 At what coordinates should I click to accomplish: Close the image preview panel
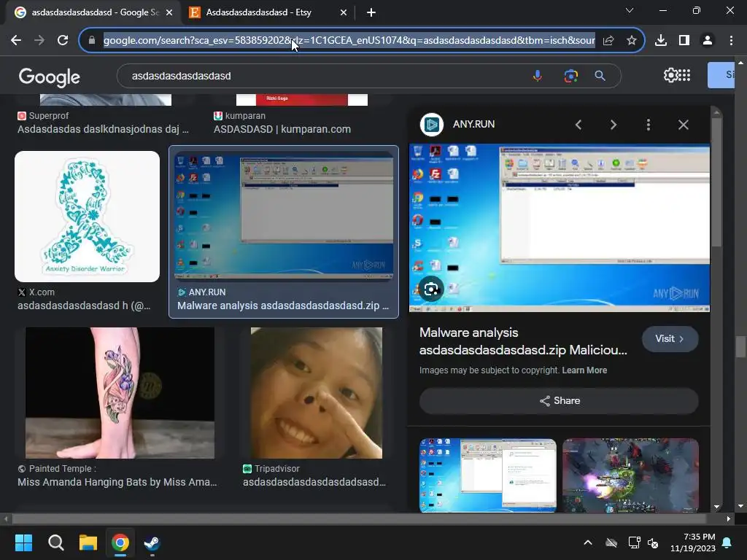point(683,125)
